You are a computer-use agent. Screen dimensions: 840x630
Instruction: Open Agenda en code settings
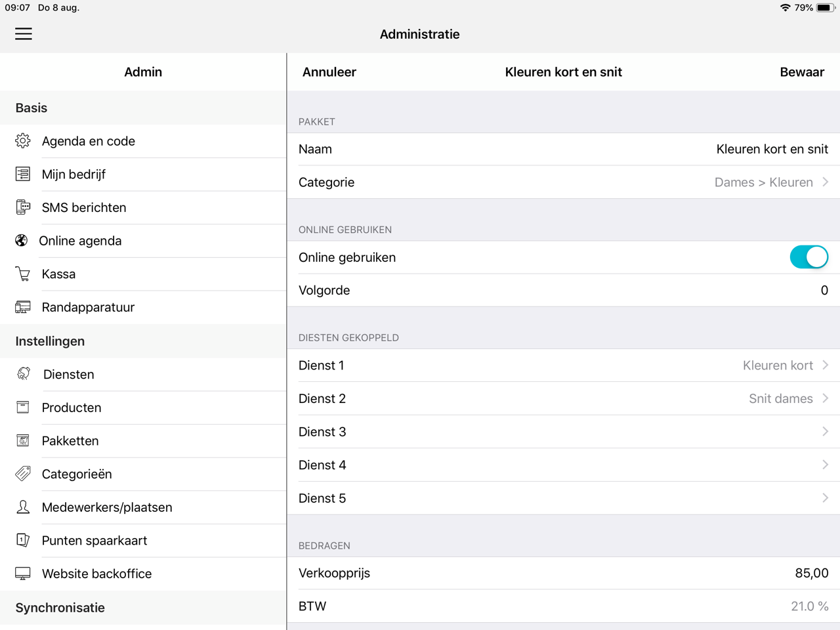[143, 141]
